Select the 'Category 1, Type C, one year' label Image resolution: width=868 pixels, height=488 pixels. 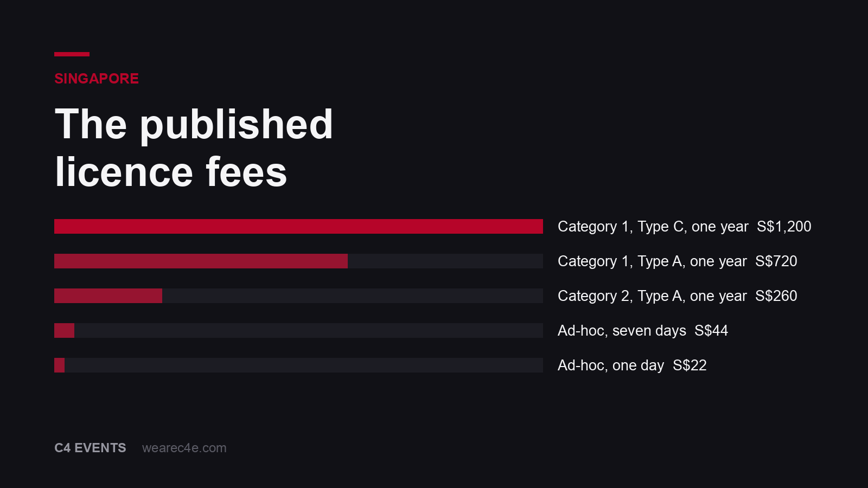click(x=653, y=227)
